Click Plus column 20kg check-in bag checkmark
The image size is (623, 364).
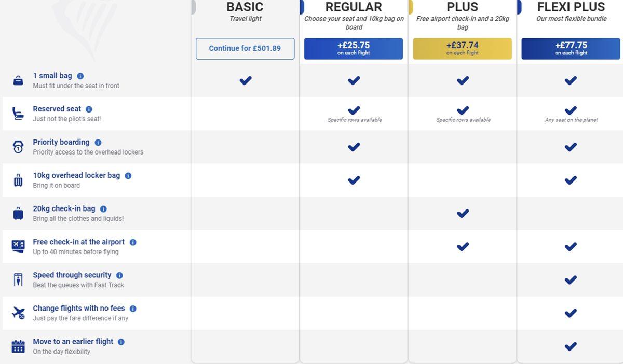pos(463,213)
